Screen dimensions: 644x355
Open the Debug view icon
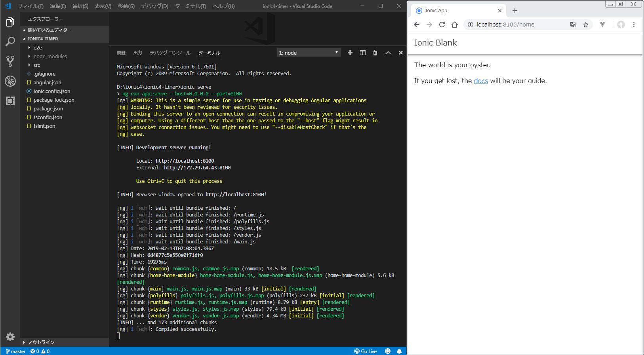(x=10, y=81)
